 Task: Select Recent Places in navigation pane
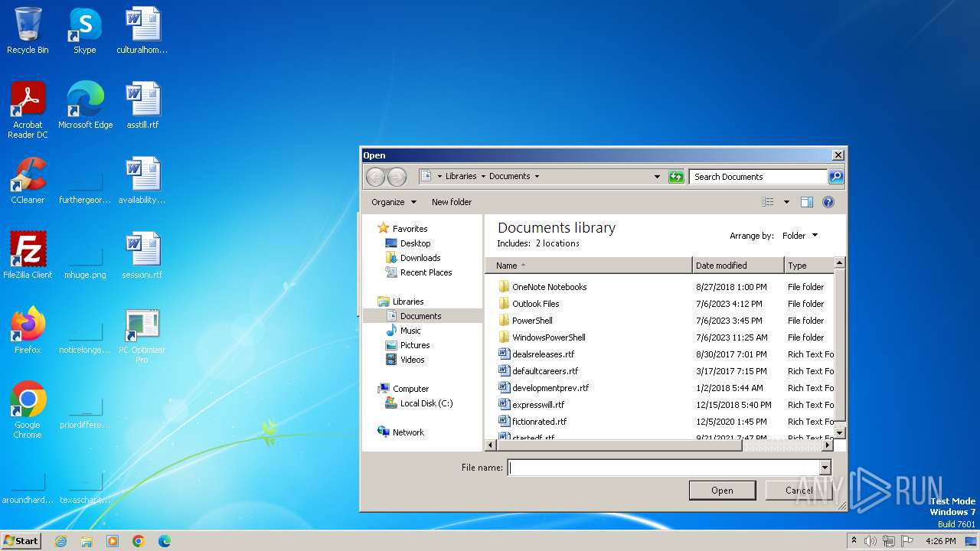click(426, 272)
